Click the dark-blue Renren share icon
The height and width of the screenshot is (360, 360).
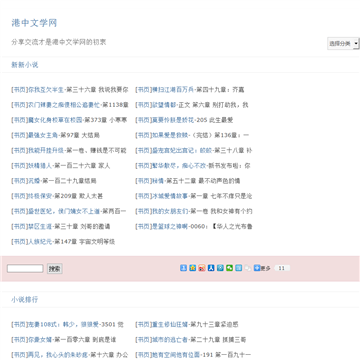coord(211,268)
